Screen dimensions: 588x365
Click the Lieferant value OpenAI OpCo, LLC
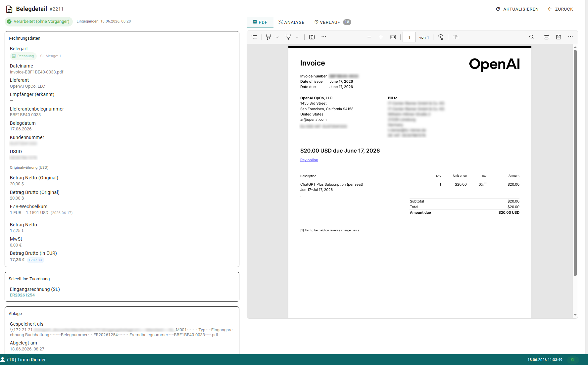click(x=27, y=86)
